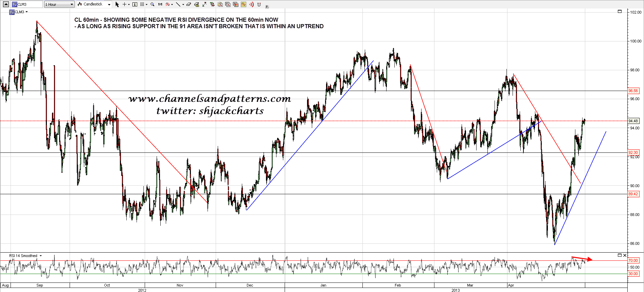Select the trend line drawing tool
The image size is (644, 292).
[x=178, y=4]
